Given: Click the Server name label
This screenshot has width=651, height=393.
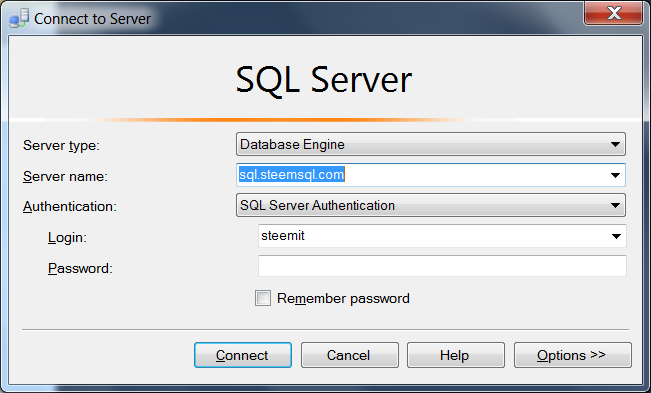Looking at the screenshot, I should 65,176.
